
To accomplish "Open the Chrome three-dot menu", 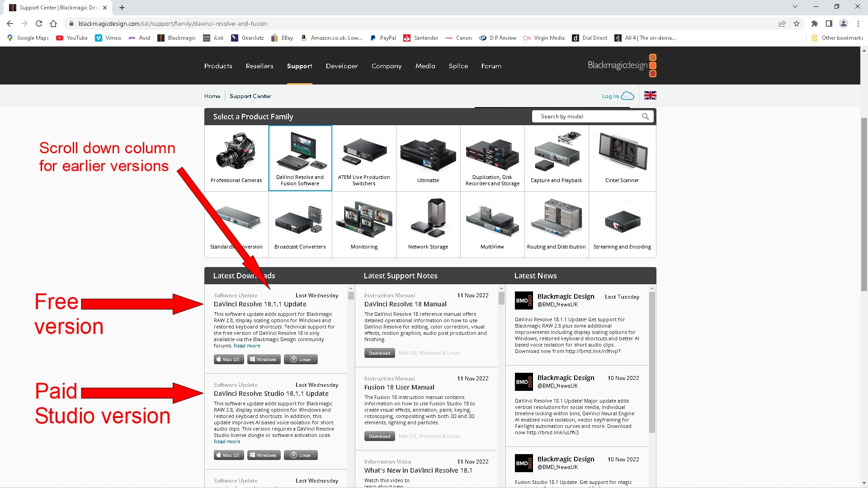I will pos(858,23).
